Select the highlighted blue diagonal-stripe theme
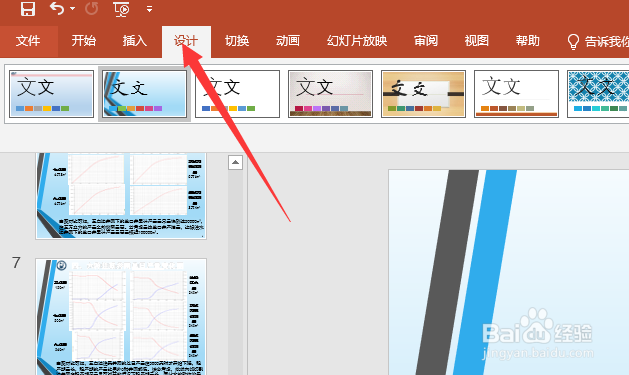Screen dimensions: 629x375 pos(144,94)
